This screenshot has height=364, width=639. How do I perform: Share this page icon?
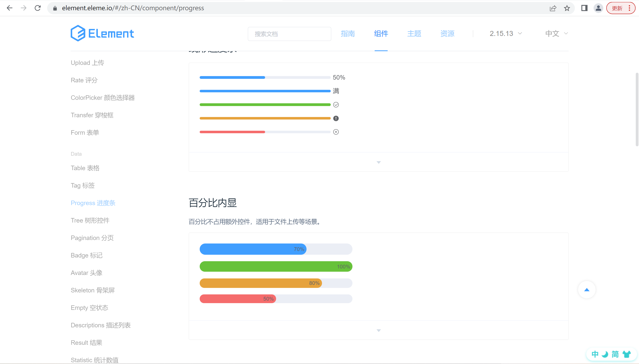553,8
